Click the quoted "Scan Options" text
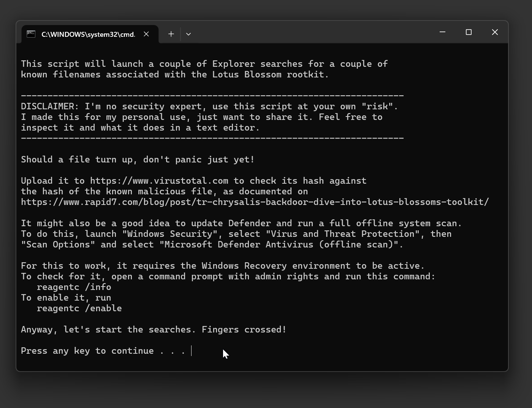Viewport: 532px width, 408px height. click(x=58, y=244)
